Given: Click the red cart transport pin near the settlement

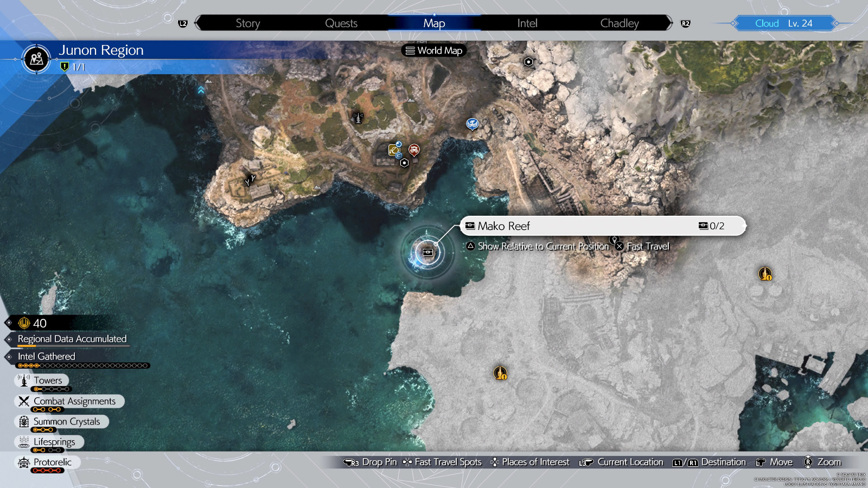Looking at the screenshot, I should point(414,149).
